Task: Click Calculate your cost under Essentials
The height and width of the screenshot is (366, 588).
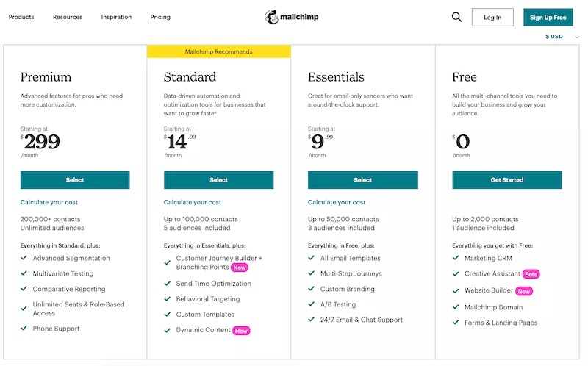Action: click(x=337, y=202)
